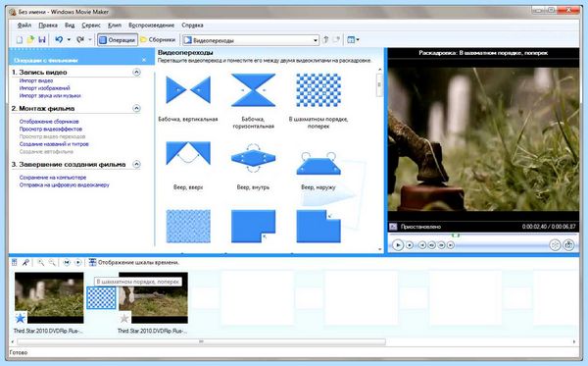This screenshot has width=588, height=366.
Task: Open the Вид menu
Action: click(x=70, y=26)
